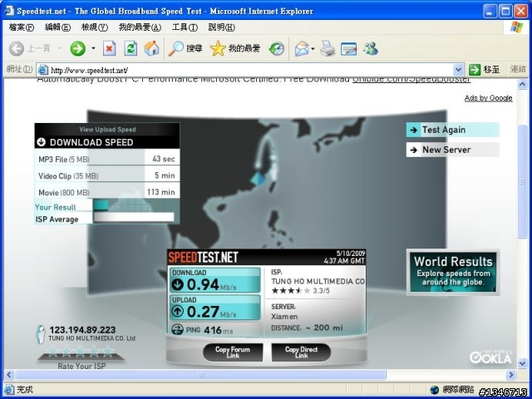Open the Search magnifier toolbar button
Viewport: 532px width, 399px height.
[185, 48]
